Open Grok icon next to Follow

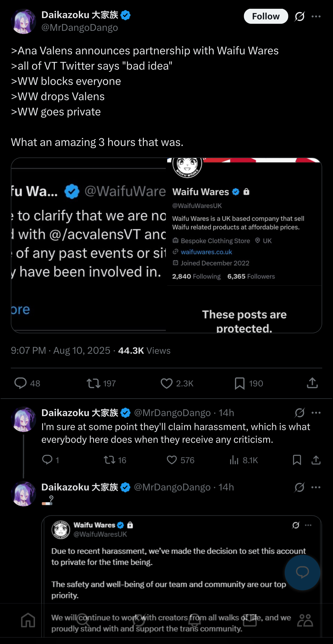299,16
